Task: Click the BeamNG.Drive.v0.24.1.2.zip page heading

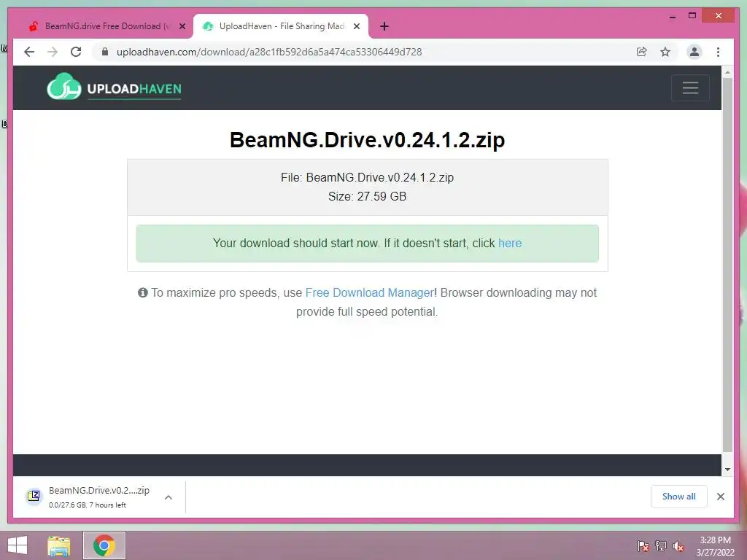Action: point(368,140)
